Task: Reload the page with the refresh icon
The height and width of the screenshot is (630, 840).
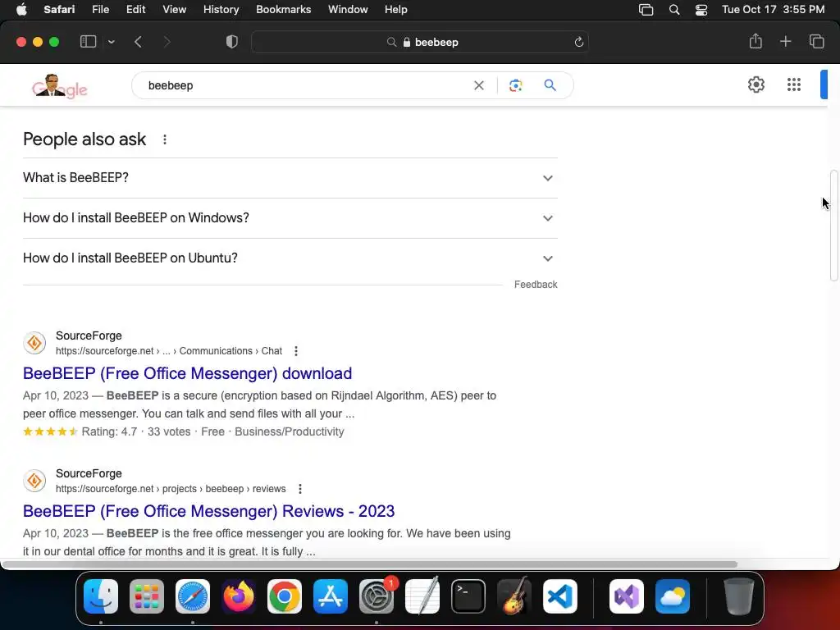Action: pyautogui.click(x=578, y=42)
